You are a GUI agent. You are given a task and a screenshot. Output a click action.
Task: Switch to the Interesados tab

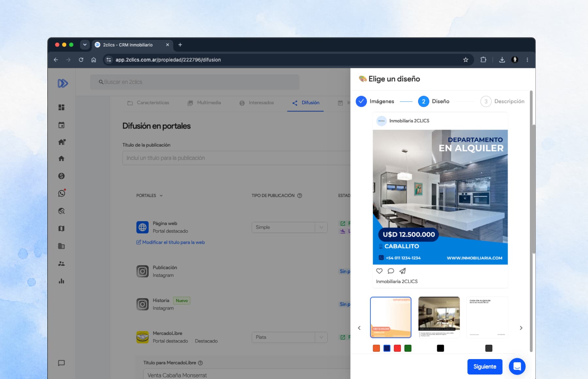coord(256,103)
